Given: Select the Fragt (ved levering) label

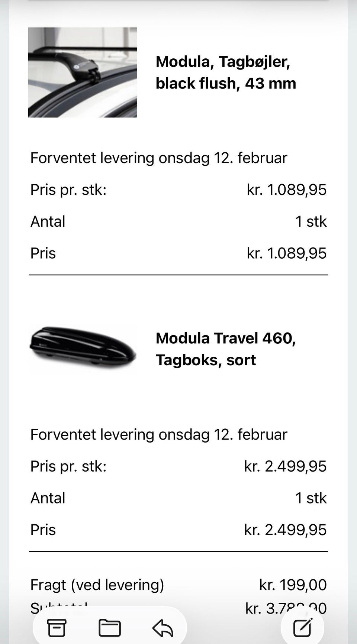Looking at the screenshot, I should 97,585.
